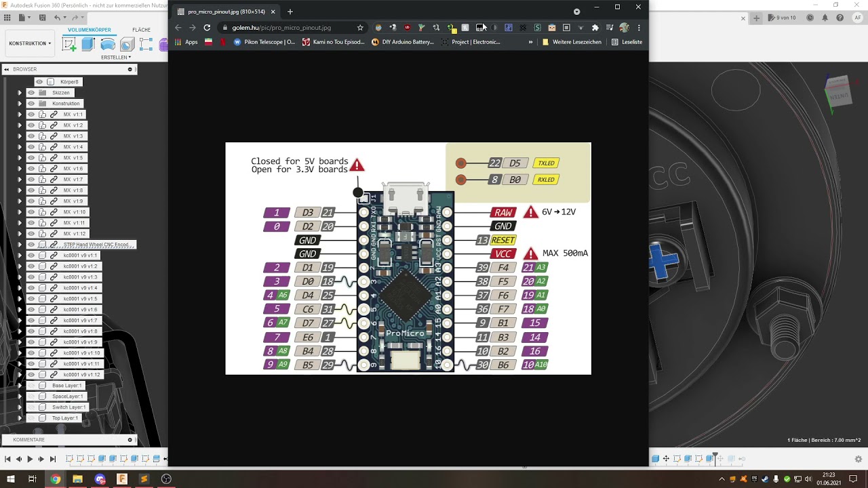
Task: Expand the Skizzen folder tree node
Action: (20, 93)
